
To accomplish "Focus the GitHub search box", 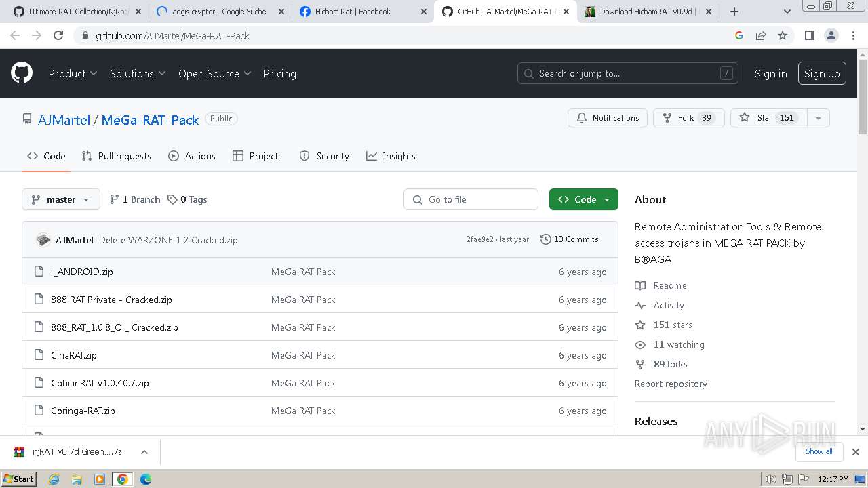I will (628, 73).
